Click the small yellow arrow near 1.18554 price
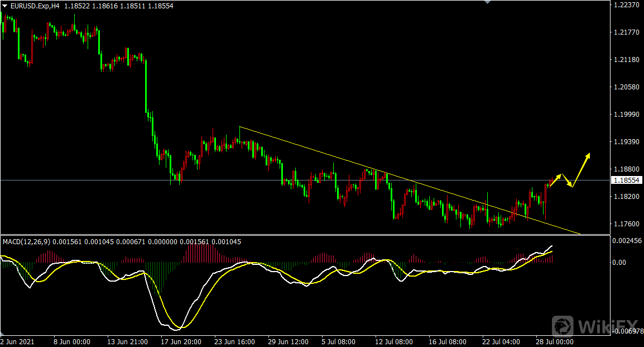 click(556, 179)
